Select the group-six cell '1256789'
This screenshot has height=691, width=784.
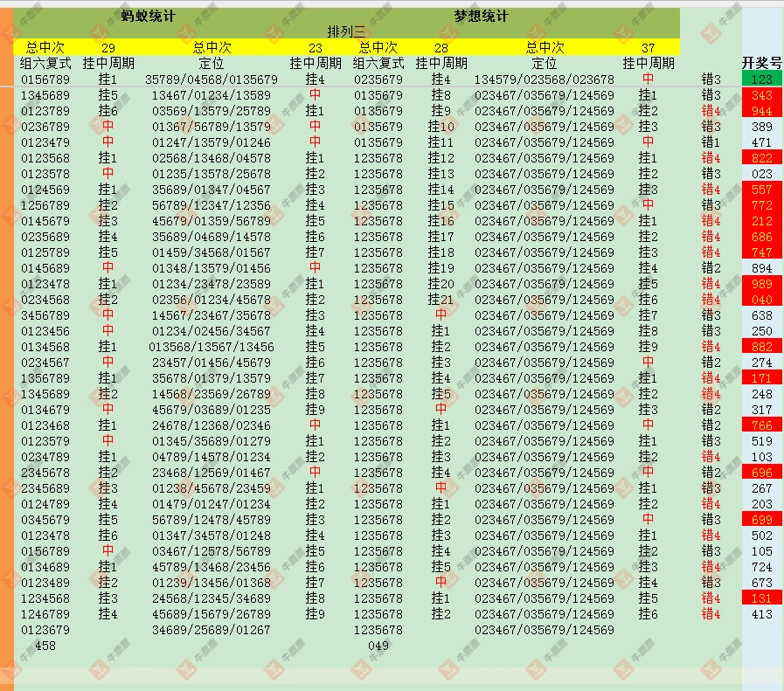pyautogui.click(x=45, y=205)
